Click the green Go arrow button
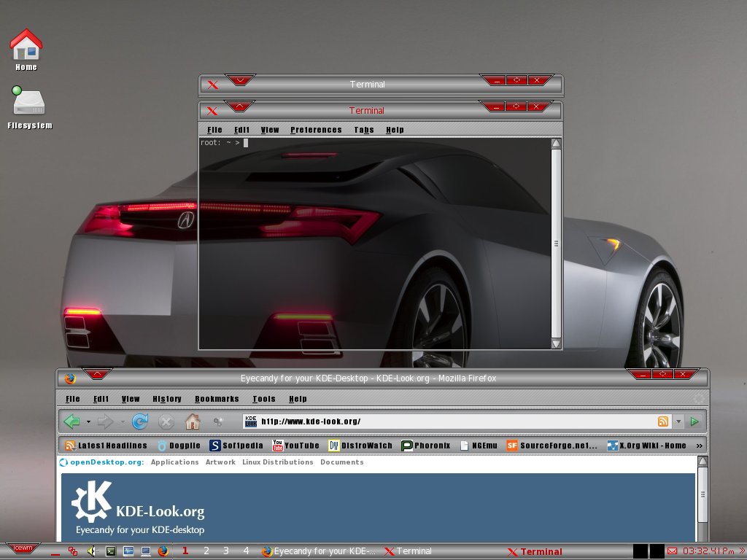Screen dimensions: 747x560 pyautogui.click(x=694, y=421)
